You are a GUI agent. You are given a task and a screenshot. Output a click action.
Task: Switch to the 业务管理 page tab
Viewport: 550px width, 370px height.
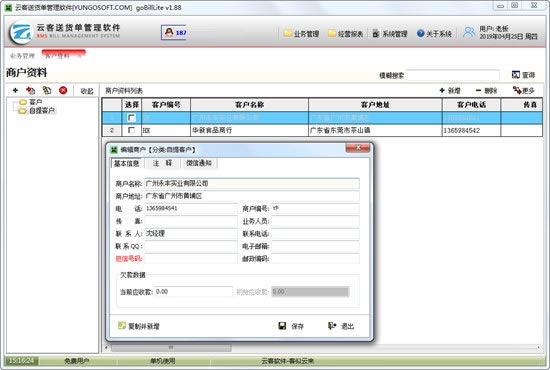(x=22, y=56)
